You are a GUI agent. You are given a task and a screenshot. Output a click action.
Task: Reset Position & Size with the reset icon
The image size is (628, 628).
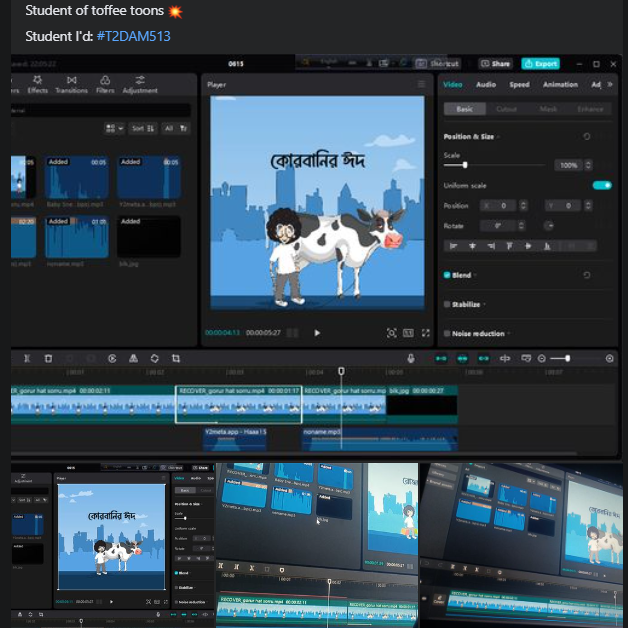[x=586, y=136]
